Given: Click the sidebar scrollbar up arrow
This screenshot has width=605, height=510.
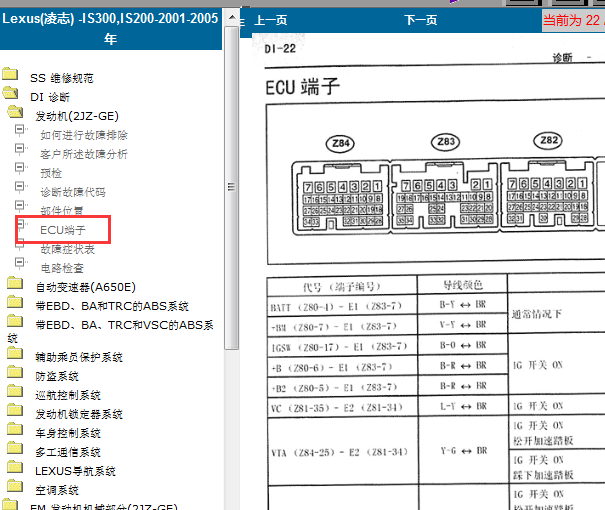Looking at the screenshot, I should (x=232, y=17).
